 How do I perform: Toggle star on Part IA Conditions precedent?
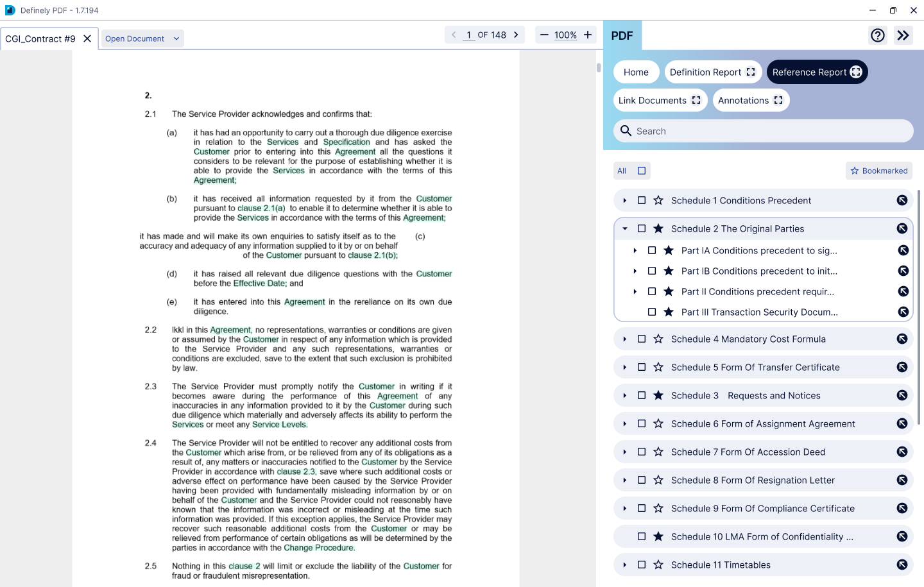click(x=669, y=250)
